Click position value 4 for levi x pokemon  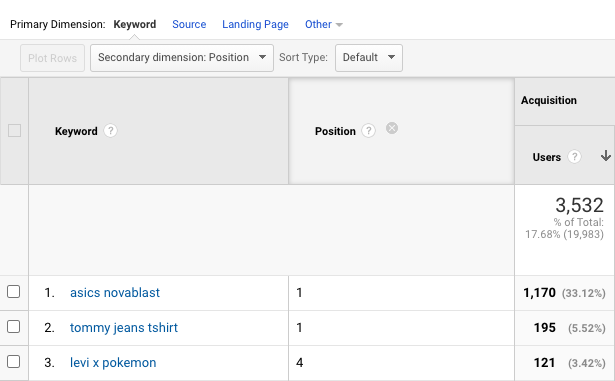point(300,363)
